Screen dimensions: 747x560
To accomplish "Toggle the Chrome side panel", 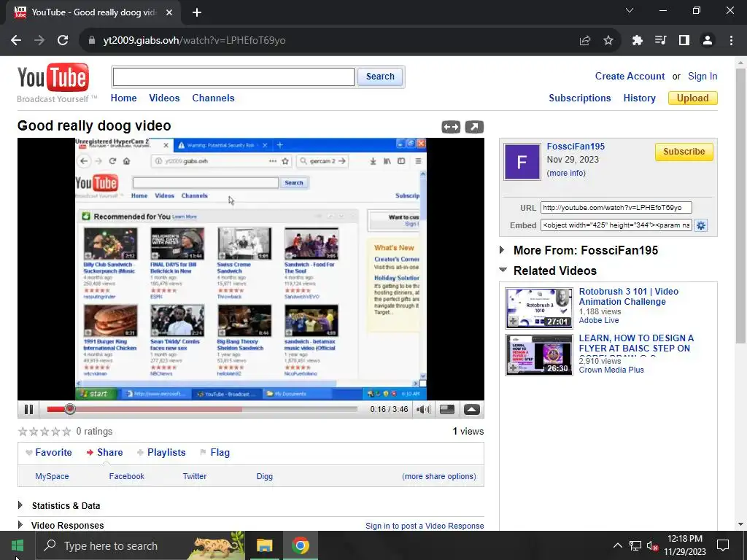I will pos(684,41).
